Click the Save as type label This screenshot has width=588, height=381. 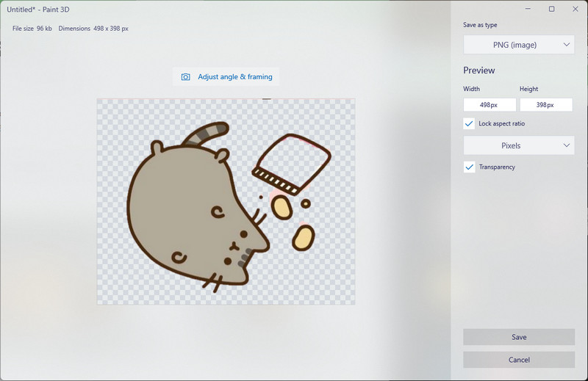[480, 25]
